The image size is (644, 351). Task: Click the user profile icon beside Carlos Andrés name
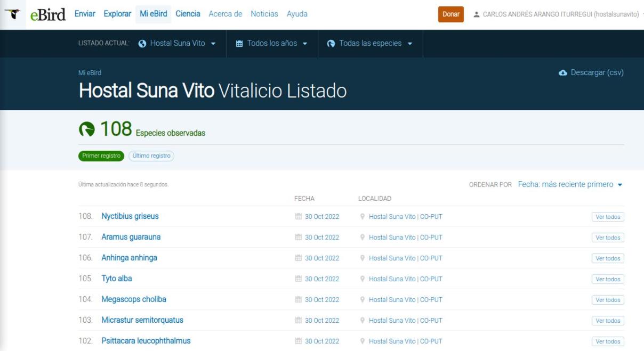[x=476, y=14]
